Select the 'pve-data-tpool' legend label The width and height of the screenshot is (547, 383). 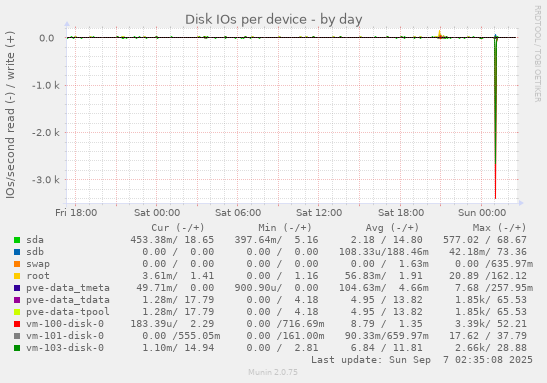coord(68,312)
